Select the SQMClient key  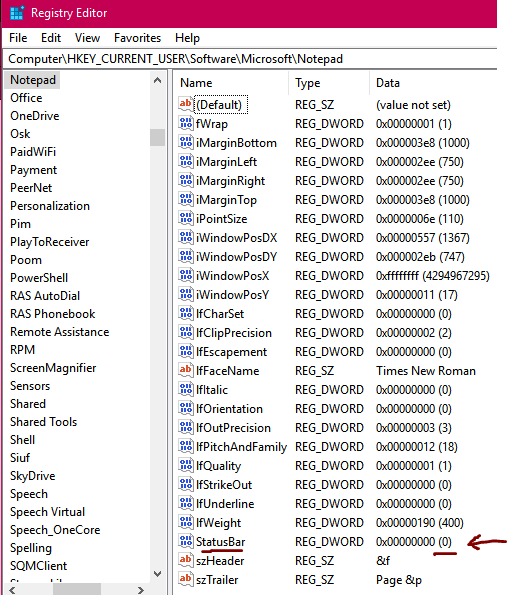(x=38, y=566)
